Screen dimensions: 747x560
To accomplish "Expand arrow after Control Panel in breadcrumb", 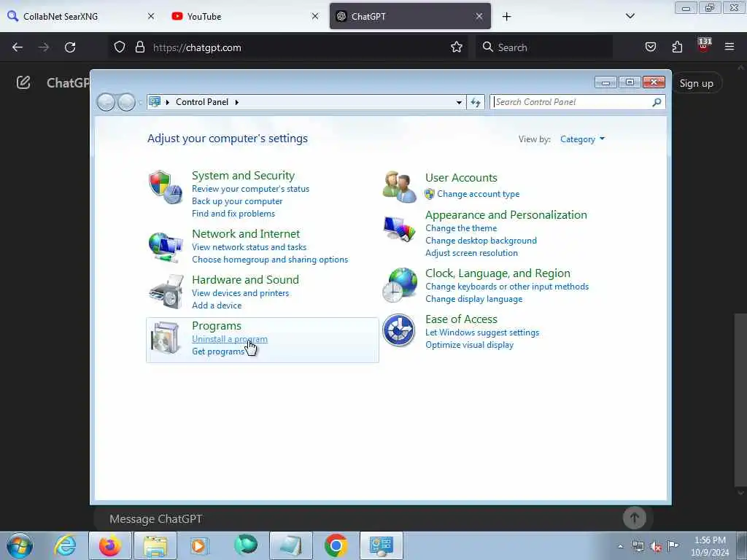I will coord(237,102).
